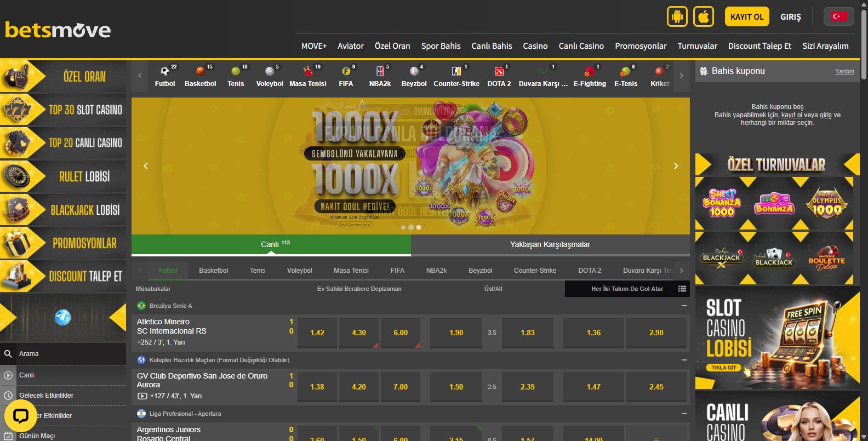Collapse the Liga Profesional - Apertura section
This screenshot has height=441, width=868.
tap(684, 414)
